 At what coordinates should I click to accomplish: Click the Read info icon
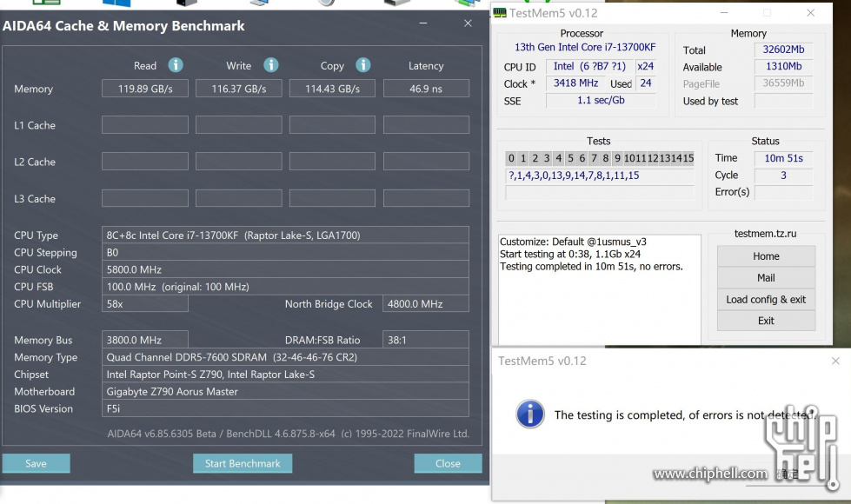[176, 65]
